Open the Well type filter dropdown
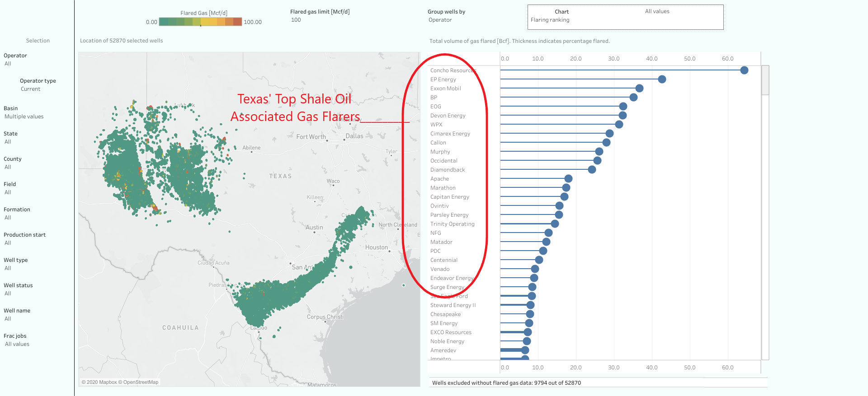The width and height of the screenshot is (868, 396). (x=8, y=268)
